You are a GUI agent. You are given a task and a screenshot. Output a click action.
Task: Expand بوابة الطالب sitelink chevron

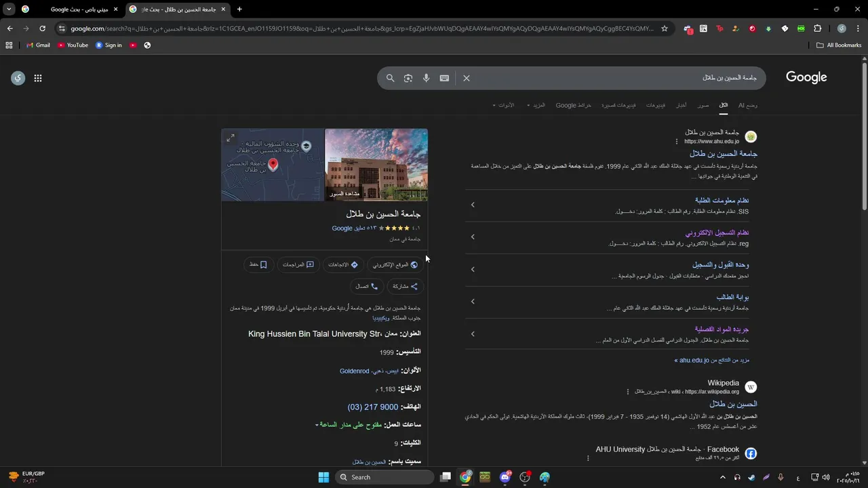(x=473, y=301)
